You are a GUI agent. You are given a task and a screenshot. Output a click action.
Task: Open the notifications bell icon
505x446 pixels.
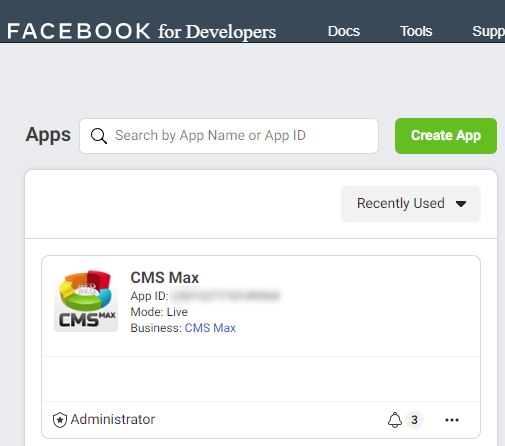(x=395, y=420)
